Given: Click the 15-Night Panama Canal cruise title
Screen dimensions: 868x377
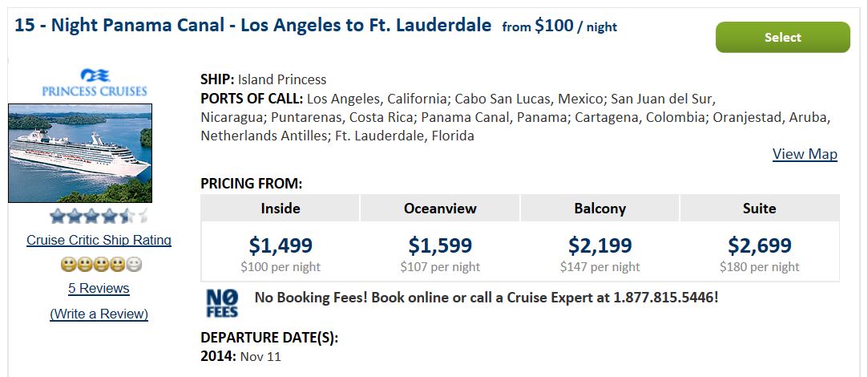Looking at the screenshot, I should point(252,25).
